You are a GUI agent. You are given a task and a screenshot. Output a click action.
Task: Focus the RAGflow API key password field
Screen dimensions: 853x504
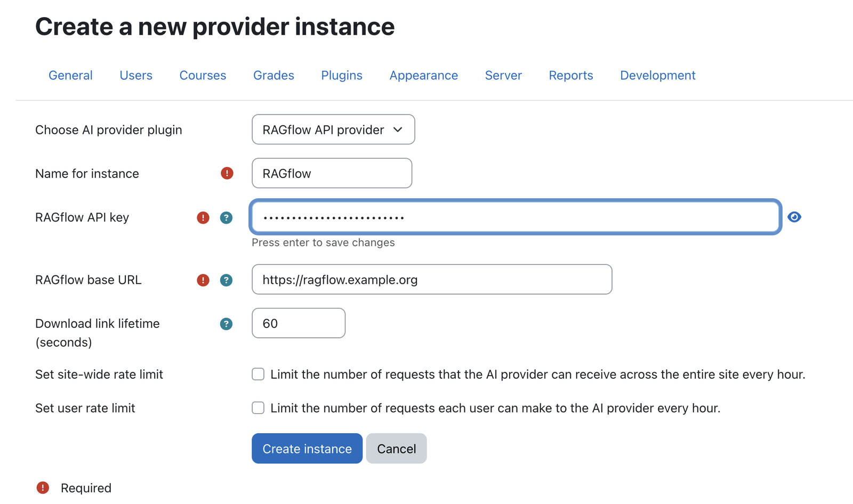pos(516,217)
